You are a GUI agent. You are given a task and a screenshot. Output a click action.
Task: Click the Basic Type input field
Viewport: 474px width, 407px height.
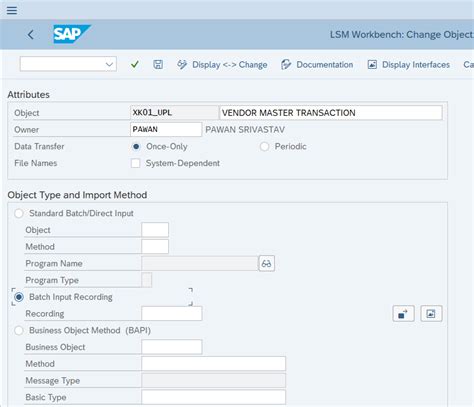tap(214, 397)
